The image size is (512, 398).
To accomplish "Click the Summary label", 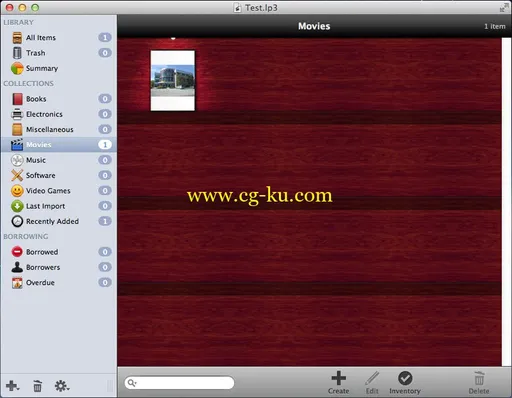I will (42, 68).
